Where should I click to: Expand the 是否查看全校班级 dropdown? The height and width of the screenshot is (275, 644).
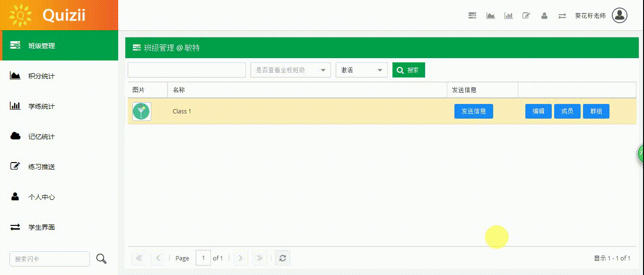(290, 70)
